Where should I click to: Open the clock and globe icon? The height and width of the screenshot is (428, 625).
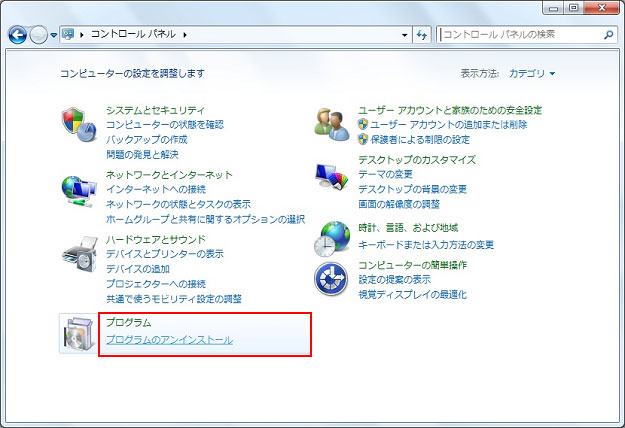tap(332, 239)
